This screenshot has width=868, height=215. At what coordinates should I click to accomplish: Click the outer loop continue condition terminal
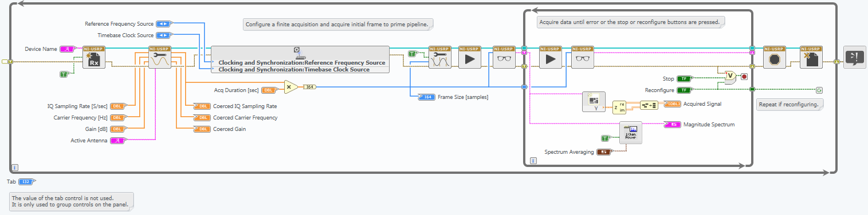(x=819, y=90)
